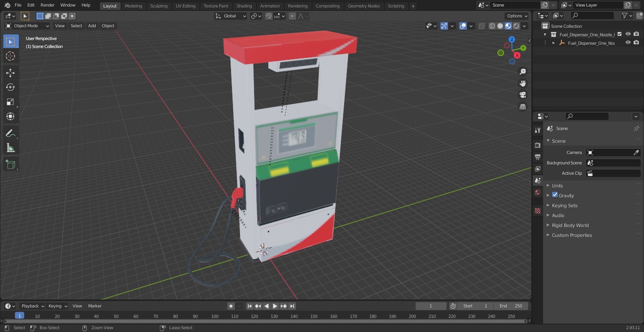Viewport: 644px width, 332px height.
Task: Open the Output properties tab
Action: 537,157
